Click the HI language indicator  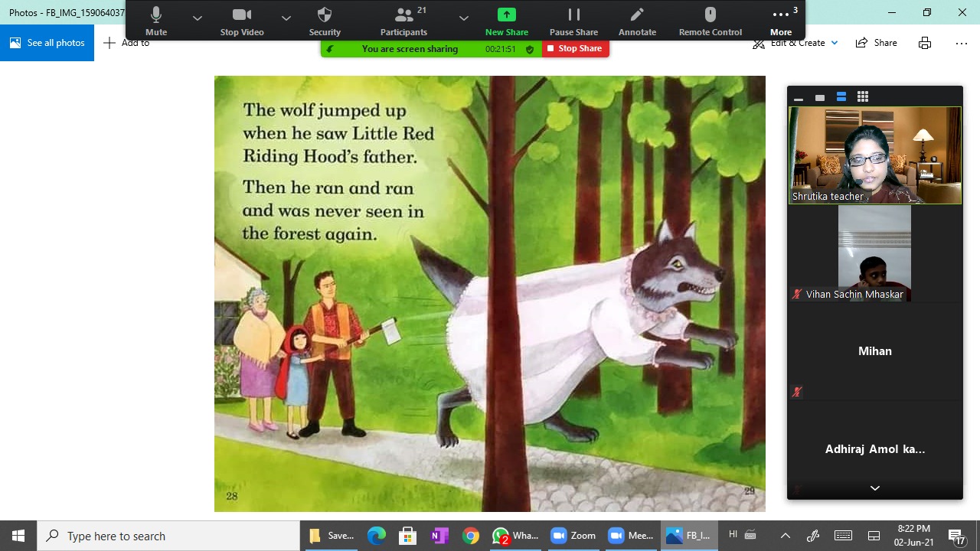(733, 534)
